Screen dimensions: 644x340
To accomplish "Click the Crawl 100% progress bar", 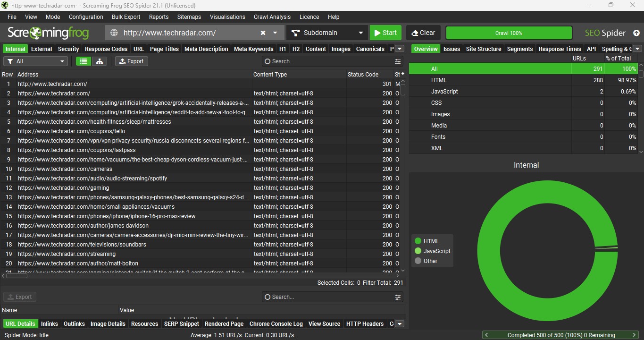I will point(509,33).
